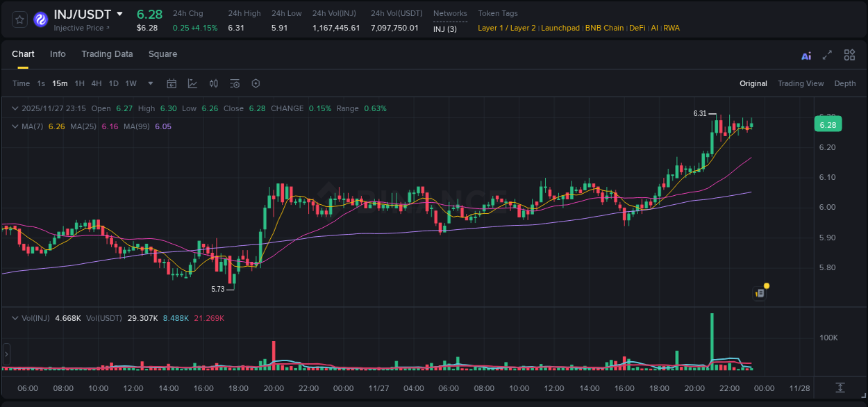This screenshot has width=868, height=407.
Task: Open the extra timeframes dropdown arrow
Action: (149, 83)
